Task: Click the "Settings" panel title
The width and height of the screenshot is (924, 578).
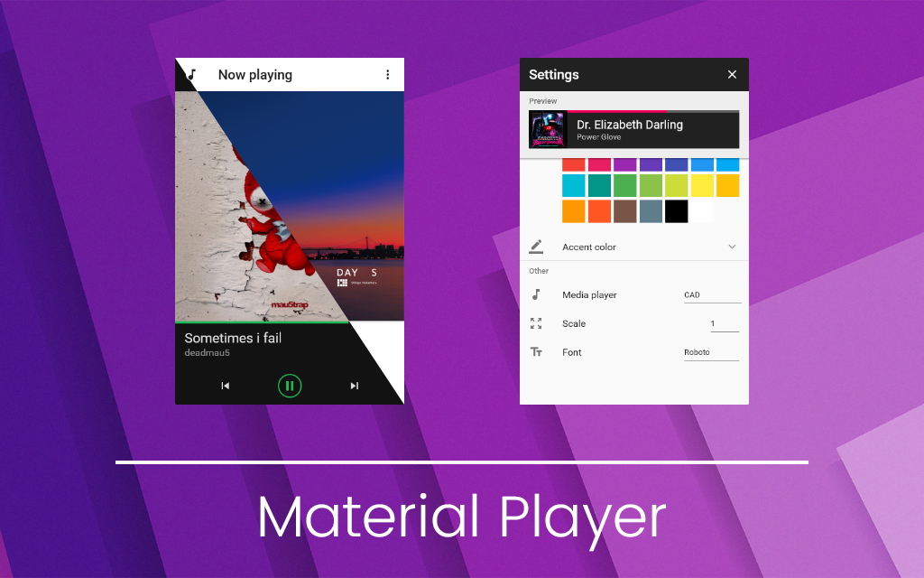Action: coord(554,75)
